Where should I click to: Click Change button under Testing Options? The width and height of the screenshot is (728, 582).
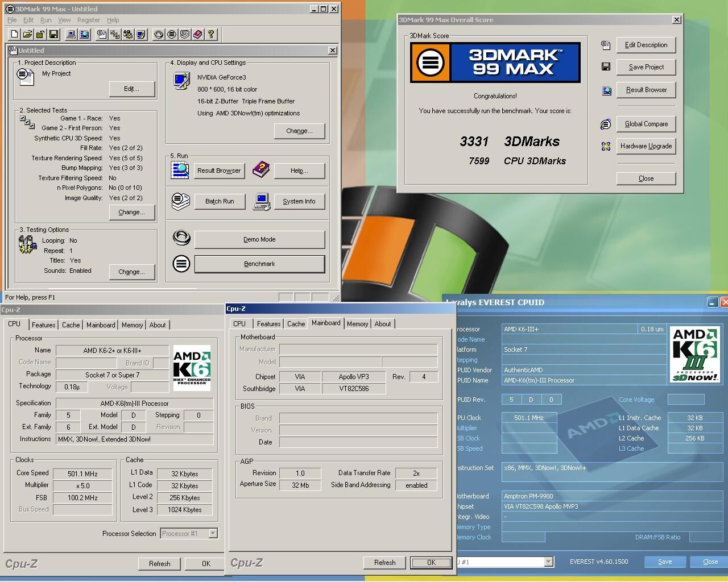coord(132,272)
